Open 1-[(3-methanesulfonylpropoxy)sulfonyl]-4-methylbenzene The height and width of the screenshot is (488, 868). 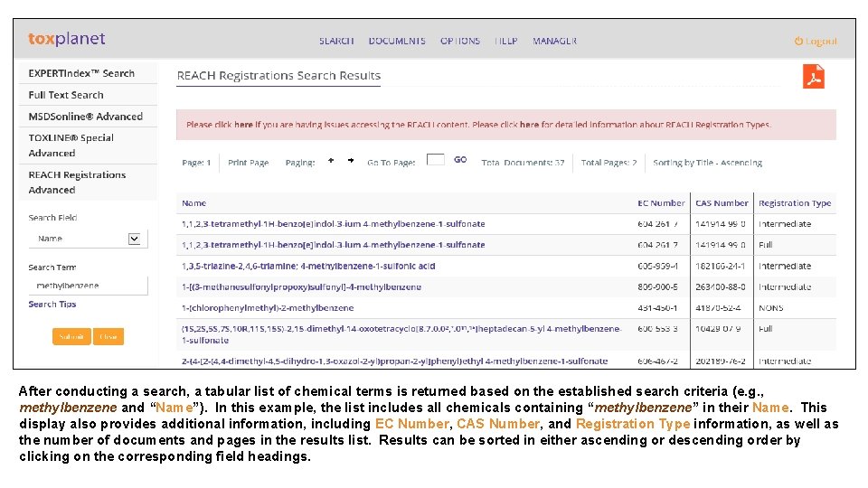(301, 287)
